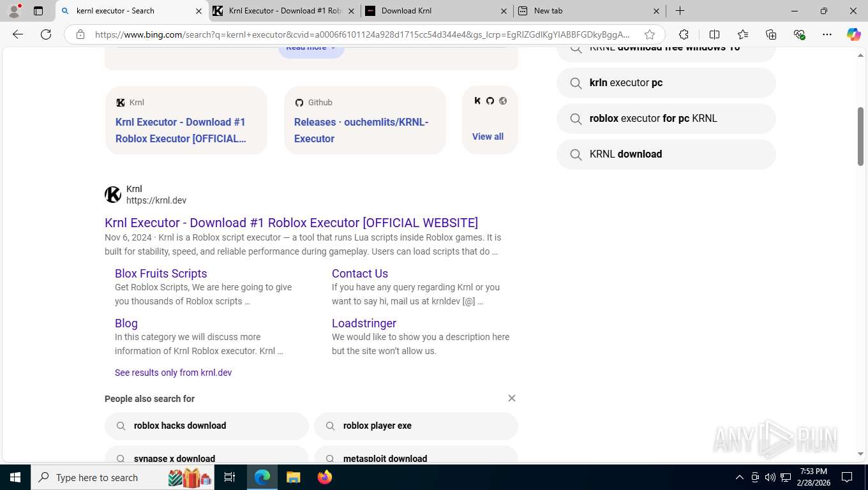Open Split screen view

(x=715, y=34)
